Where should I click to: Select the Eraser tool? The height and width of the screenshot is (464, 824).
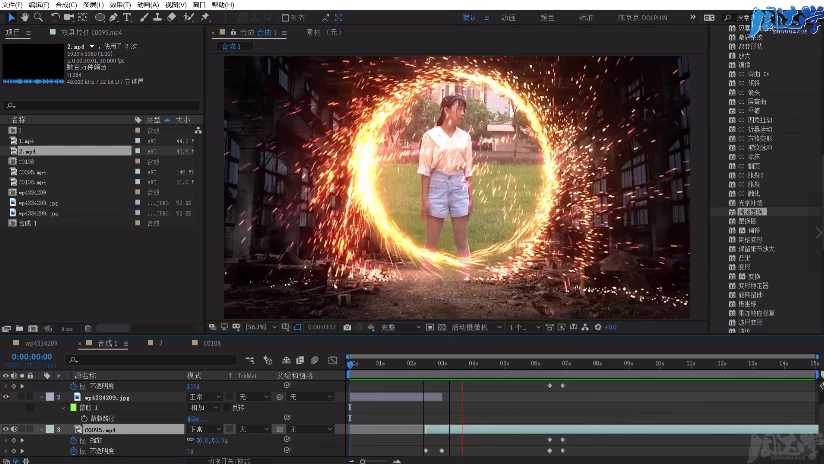[172, 17]
